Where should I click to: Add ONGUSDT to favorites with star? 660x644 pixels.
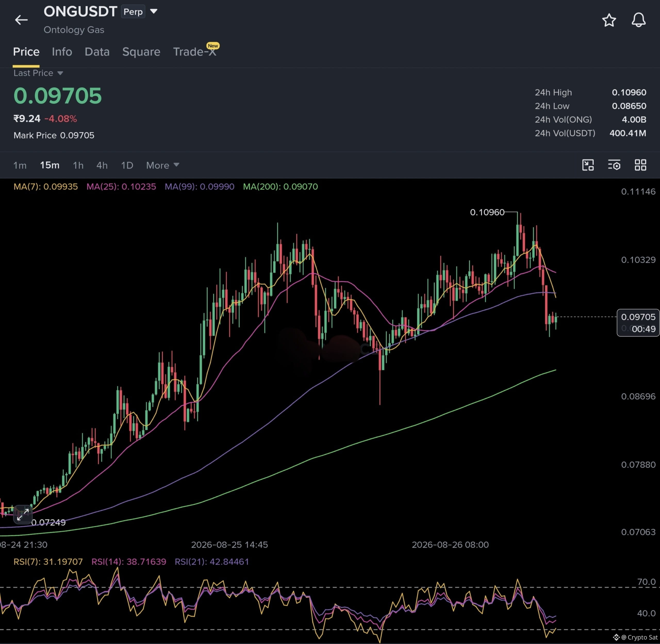pos(609,20)
